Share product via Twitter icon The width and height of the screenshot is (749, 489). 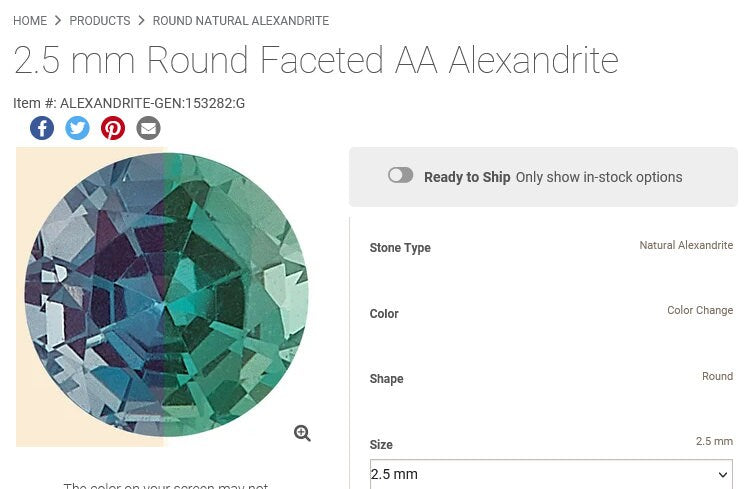click(x=77, y=128)
